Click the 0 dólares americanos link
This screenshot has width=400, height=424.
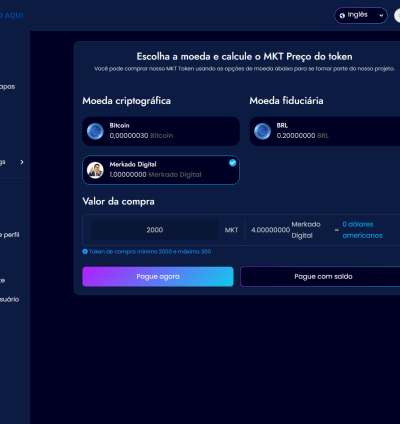(x=362, y=230)
